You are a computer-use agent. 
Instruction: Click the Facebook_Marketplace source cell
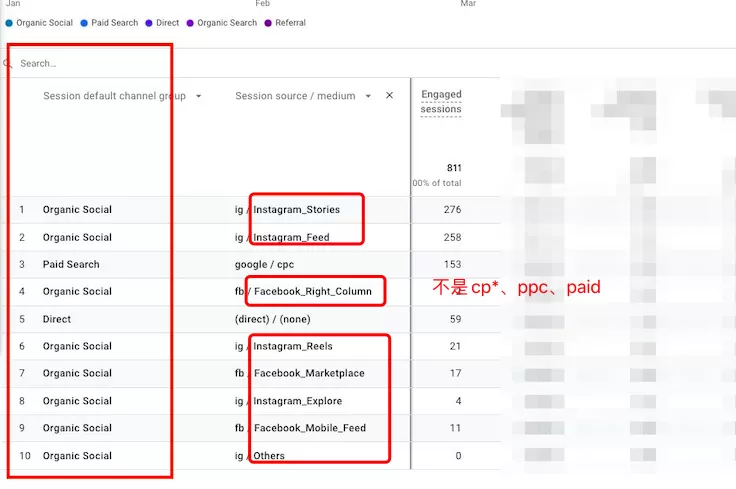coord(299,373)
